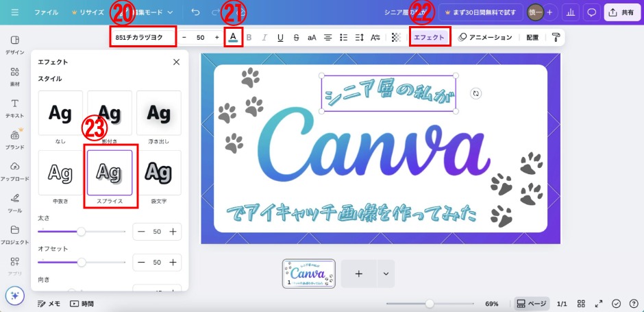Open the 素材 elements panel
The height and width of the screenshot is (312, 644).
pos(15,77)
